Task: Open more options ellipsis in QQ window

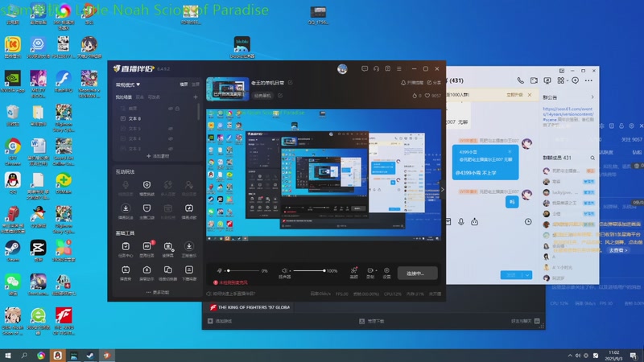Action: pos(588,80)
